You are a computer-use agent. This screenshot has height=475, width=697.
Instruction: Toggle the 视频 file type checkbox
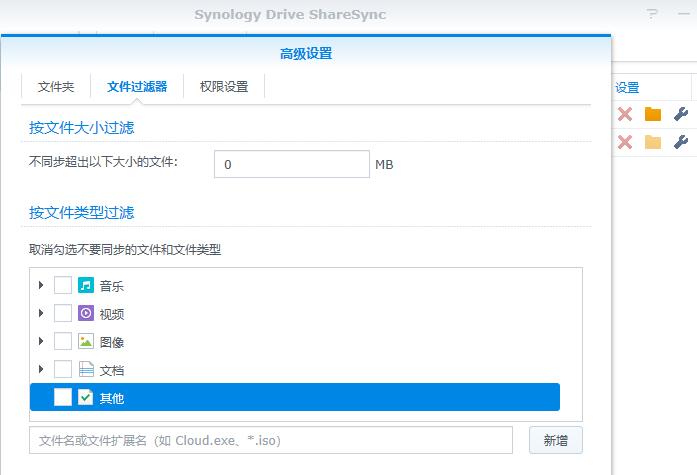(63, 314)
